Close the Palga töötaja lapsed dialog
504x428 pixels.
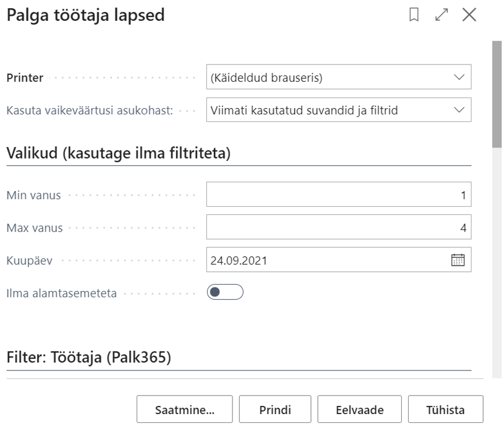[x=469, y=15]
